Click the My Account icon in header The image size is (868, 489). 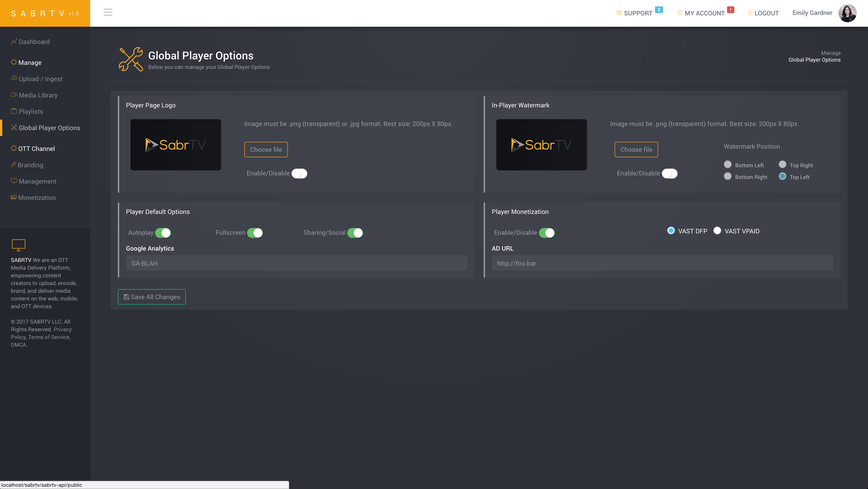(x=680, y=13)
